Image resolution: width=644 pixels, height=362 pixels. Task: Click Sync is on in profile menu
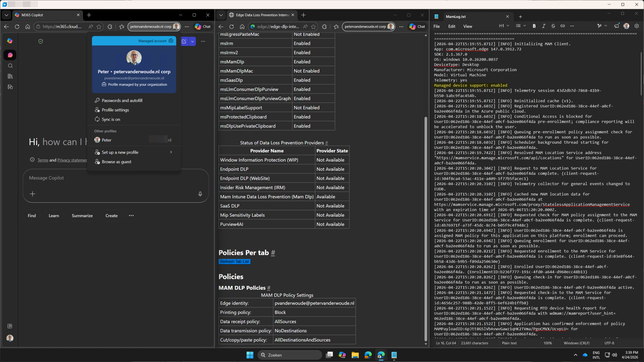[111, 119]
